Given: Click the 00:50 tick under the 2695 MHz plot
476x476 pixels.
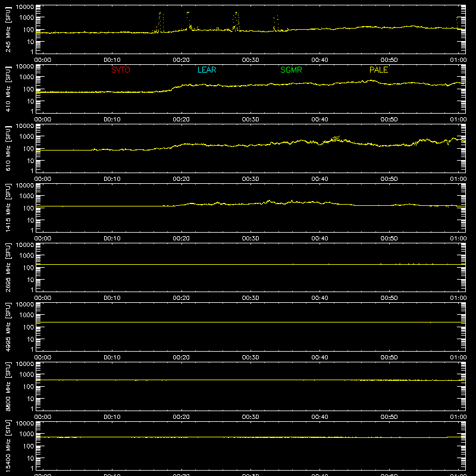Looking at the screenshot, I should point(389,298).
